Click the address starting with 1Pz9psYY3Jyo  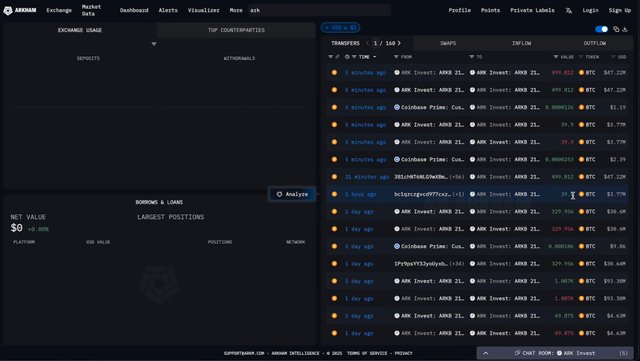420,264
